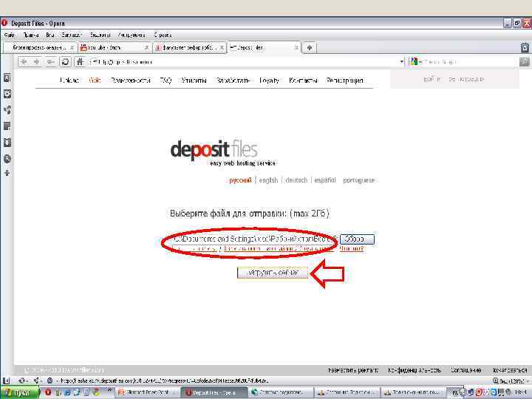Select русский language link
The image size is (532, 399).
240,180
